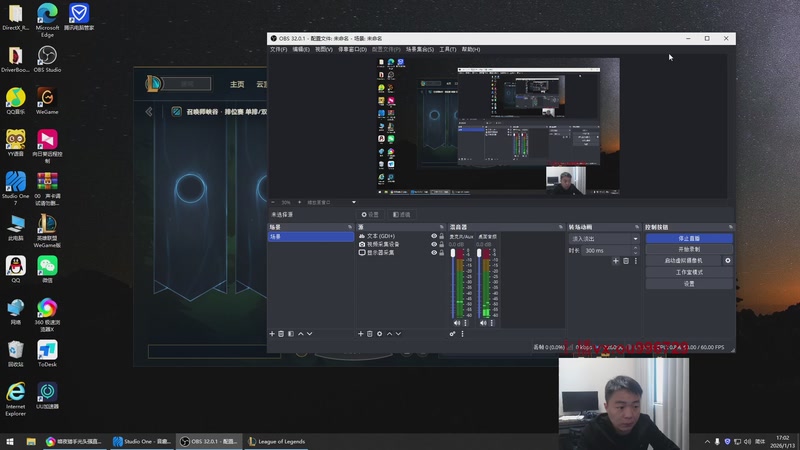Click 启动虚拟摄像机 button
800x450 pixels.
click(x=683, y=260)
